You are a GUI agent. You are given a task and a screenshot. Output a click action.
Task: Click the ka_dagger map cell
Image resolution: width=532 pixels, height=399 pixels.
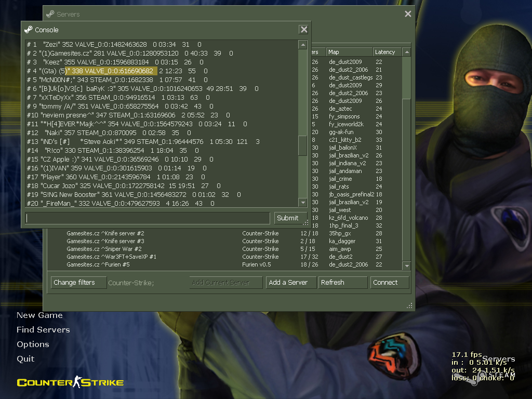pyautogui.click(x=342, y=241)
